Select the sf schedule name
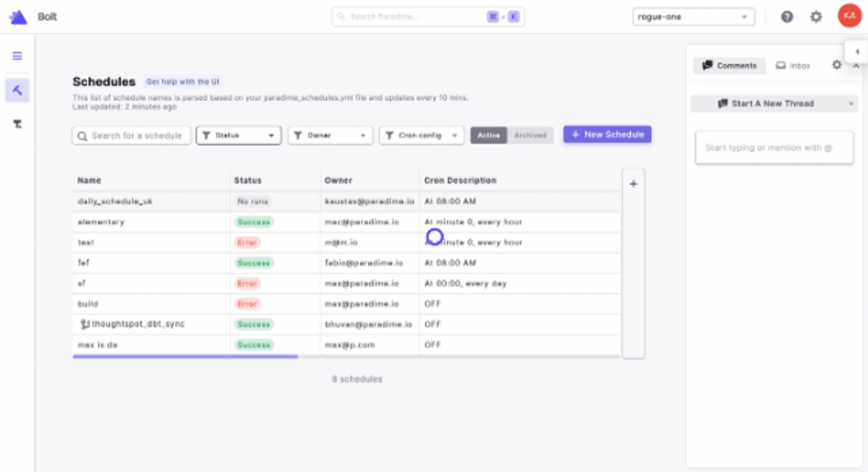This screenshot has width=868, height=472. pos(81,283)
